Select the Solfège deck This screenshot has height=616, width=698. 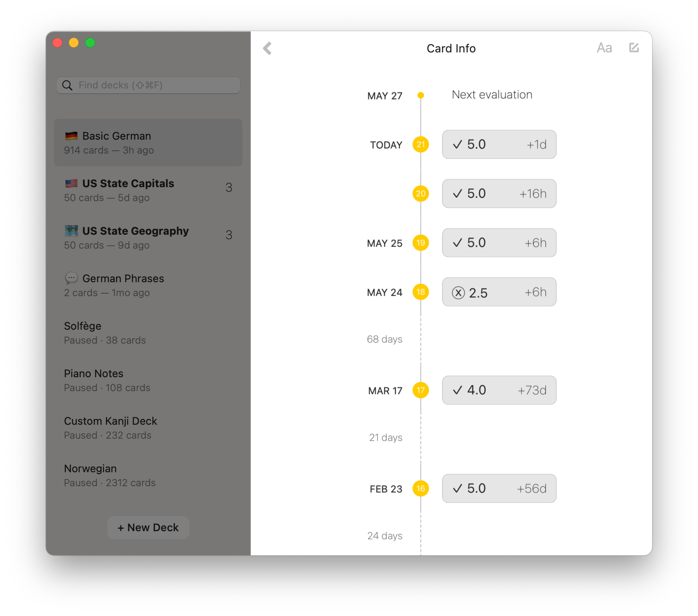tap(148, 333)
